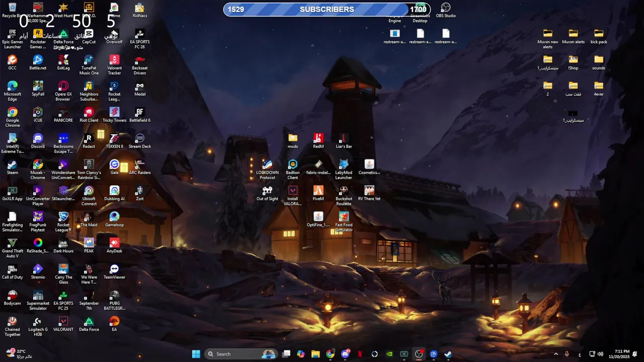
Task: Open the TeamViewer shortcut
Action: [114, 272]
